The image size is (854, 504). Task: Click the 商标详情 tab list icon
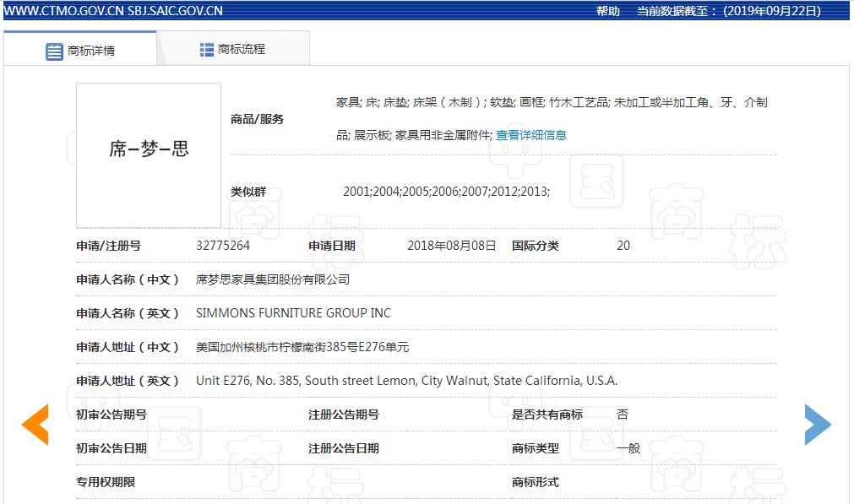[x=54, y=51]
